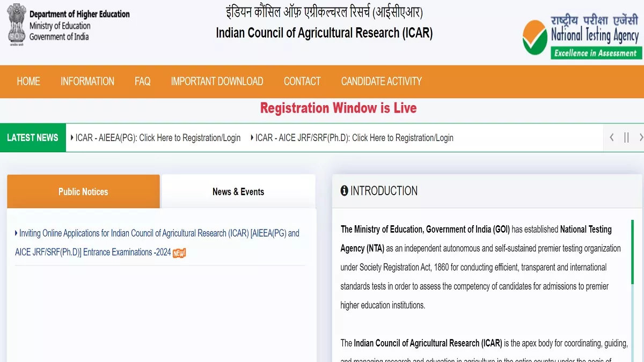Open the IMPORTANT DOWNLOAD menu
Image resolution: width=644 pixels, height=362 pixels.
click(217, 82)
